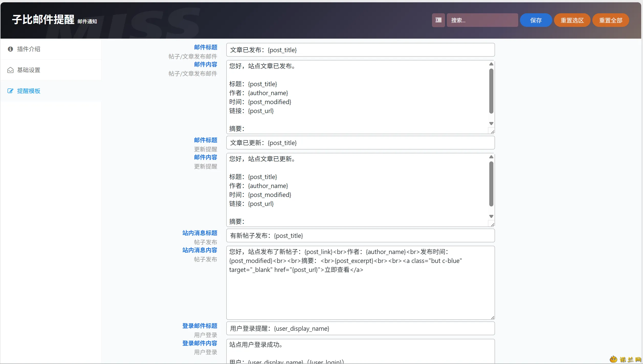Viewport: 643px width, 364px height.
Task: Click the 文章已更新 mail title field
Action: (x=360, y=143)
